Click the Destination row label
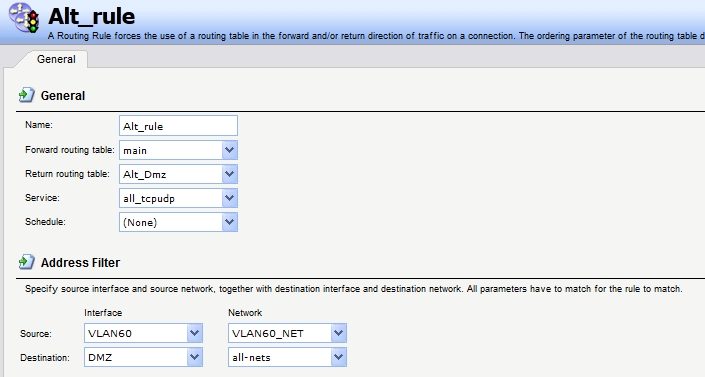This screenshot has width=705, height=377. 45,358
